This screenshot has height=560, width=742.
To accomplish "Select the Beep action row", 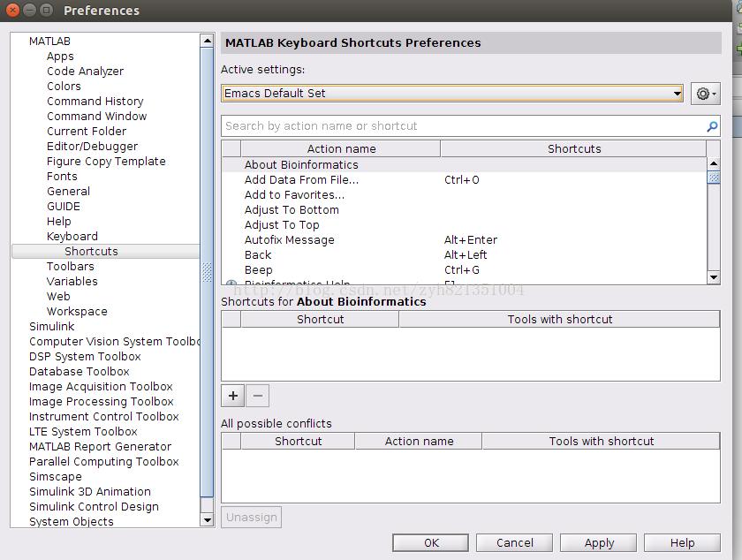I will click(464, 269).
